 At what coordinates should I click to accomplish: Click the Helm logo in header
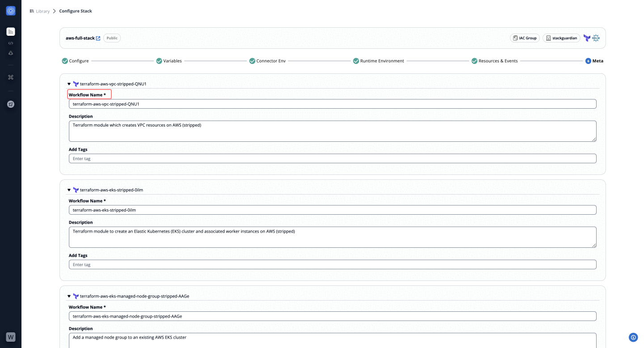tap(596, 38)
